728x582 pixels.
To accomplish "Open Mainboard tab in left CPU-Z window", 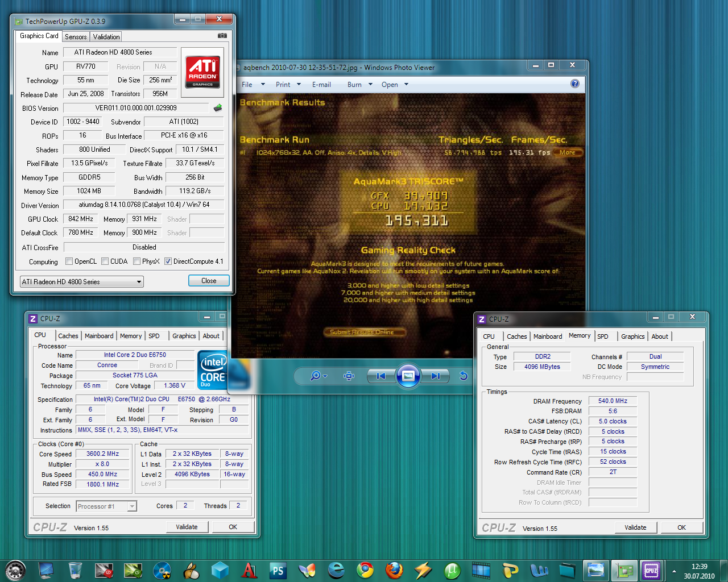I will click(x=99, y=336).
